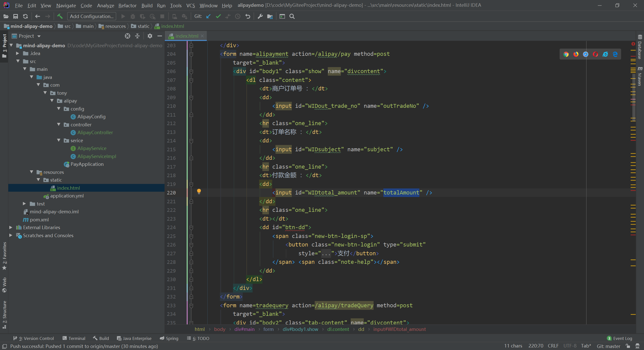Screen dimensions: 644x350
Task: Toggle the Favorites side panel
Action: tap(4, 255)
